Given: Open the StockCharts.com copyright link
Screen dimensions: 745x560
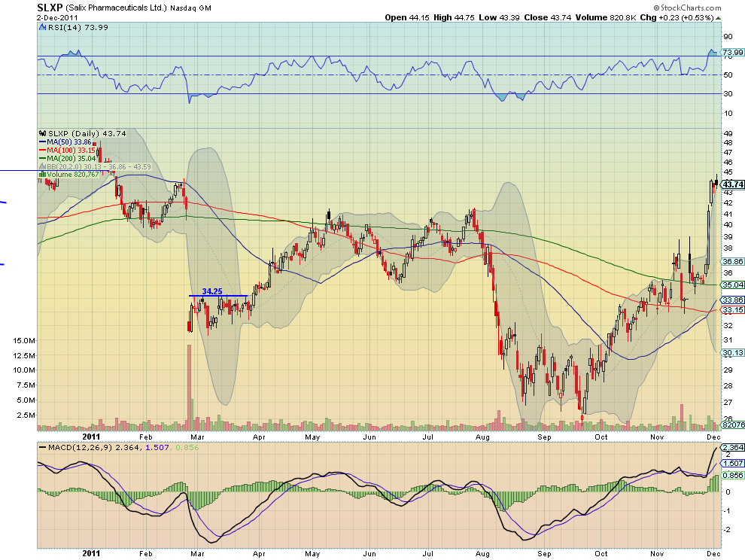Looking at the screenshot, I should [x=688, y=8].
